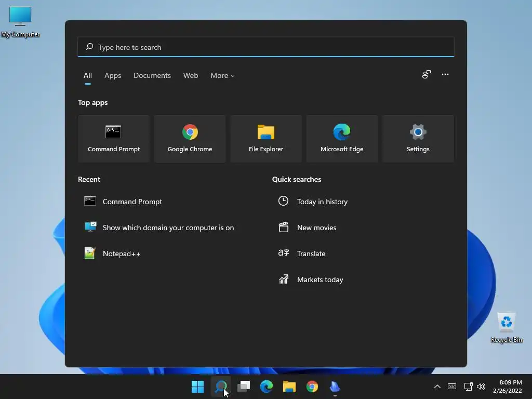Open 'Show which domain your computer is on'

pos(168,228)
